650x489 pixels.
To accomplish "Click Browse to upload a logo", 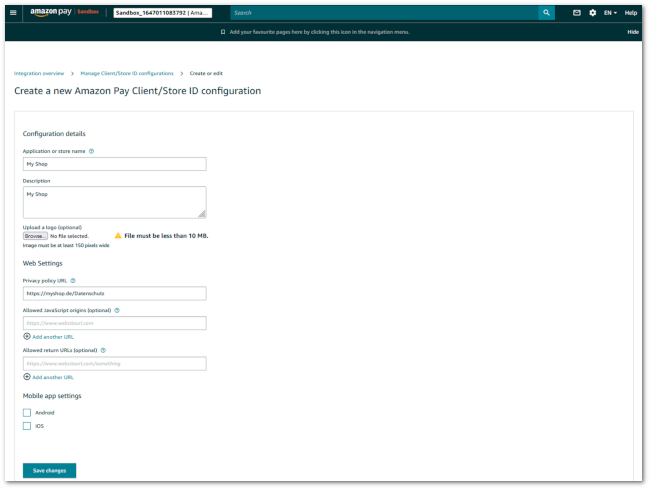I will pos(35,236).
